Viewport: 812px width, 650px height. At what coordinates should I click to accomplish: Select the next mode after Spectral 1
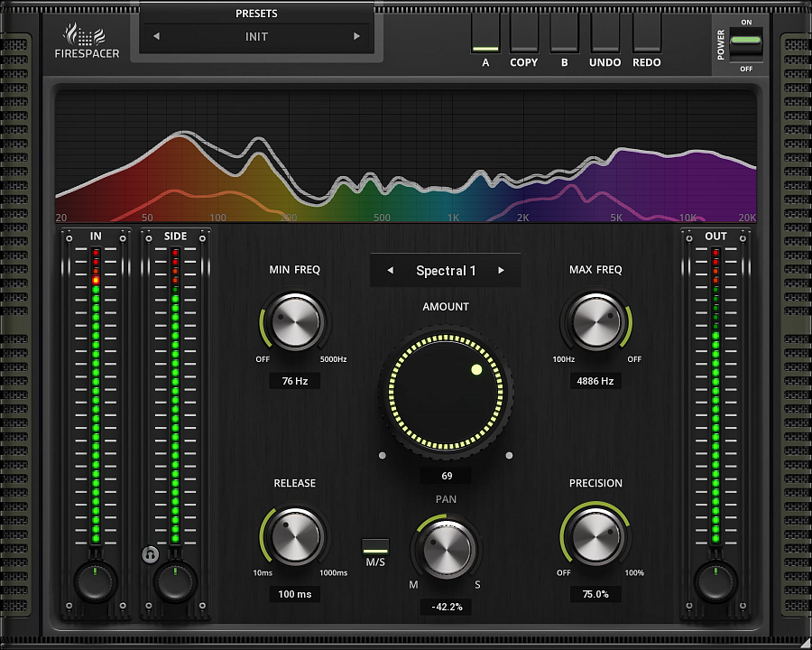(502, 271)
